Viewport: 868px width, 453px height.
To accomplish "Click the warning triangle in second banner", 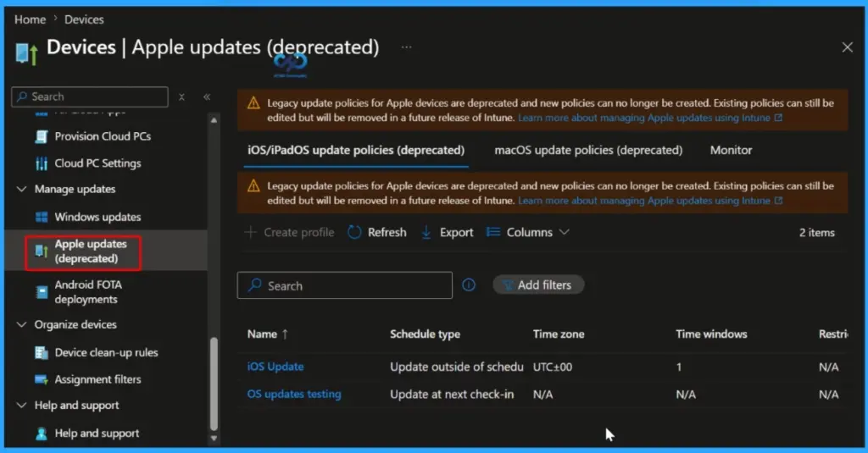I will (253, 185).
